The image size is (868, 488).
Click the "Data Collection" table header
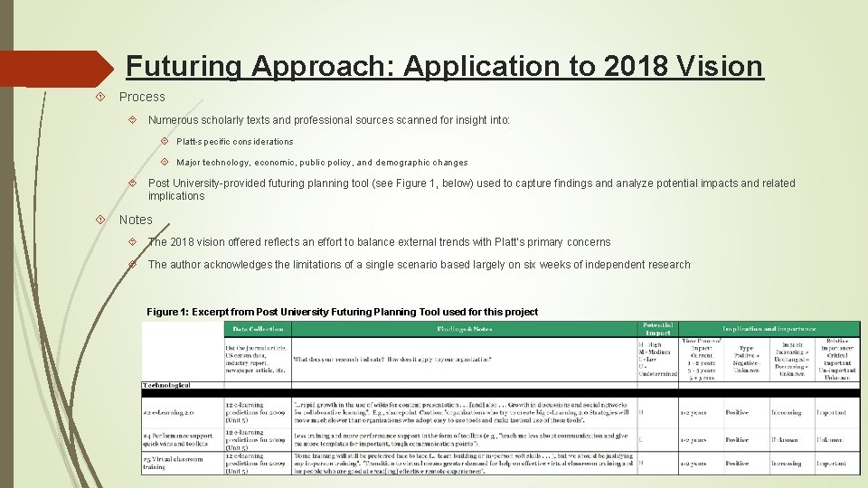click(x=258, y=329)
